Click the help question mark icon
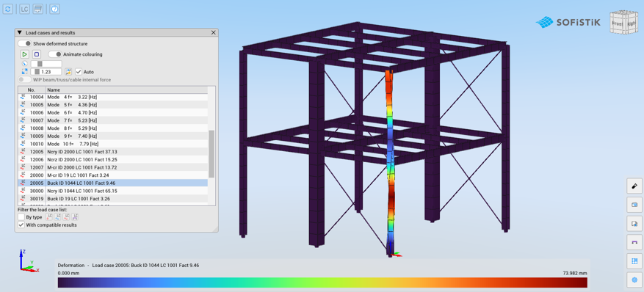The image size is (644, 292). click(x=55, y=9)
